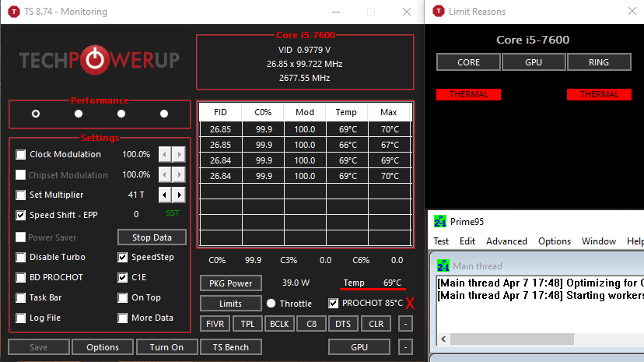Uncheck the SpeedStep option
This screenshot has height=362, width=644.
coord(122,257)
